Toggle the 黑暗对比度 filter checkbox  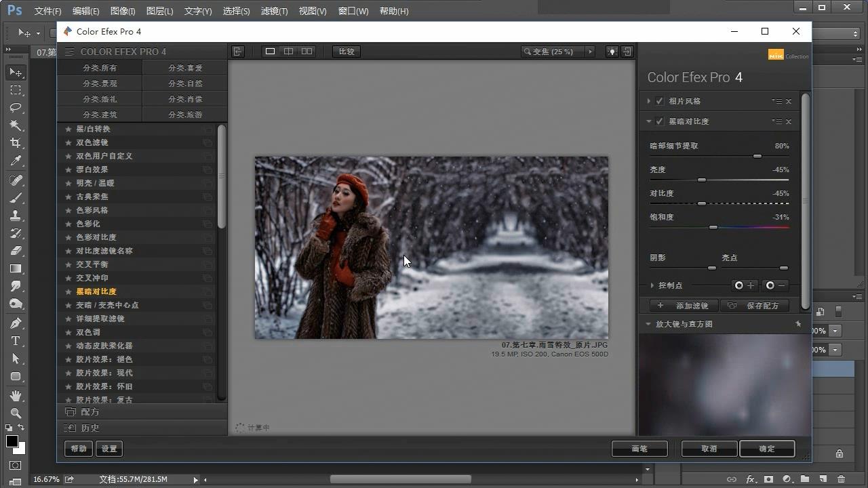(660, 121)
